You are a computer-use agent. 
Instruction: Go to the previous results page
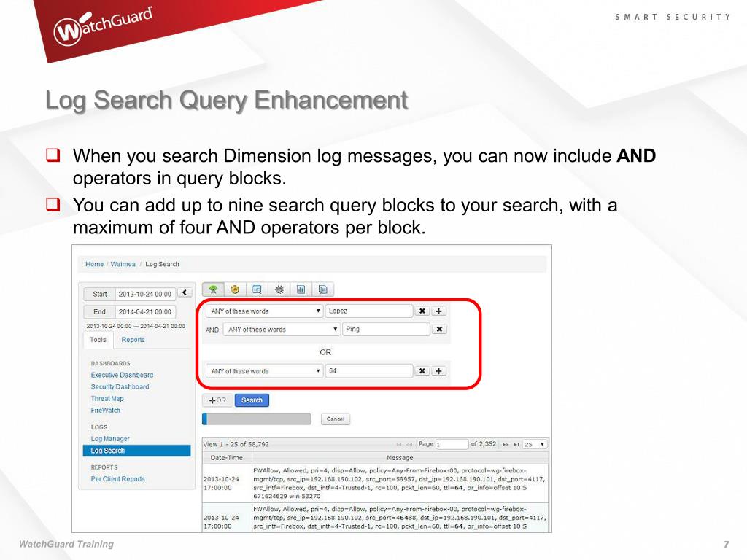pos(409,444)
